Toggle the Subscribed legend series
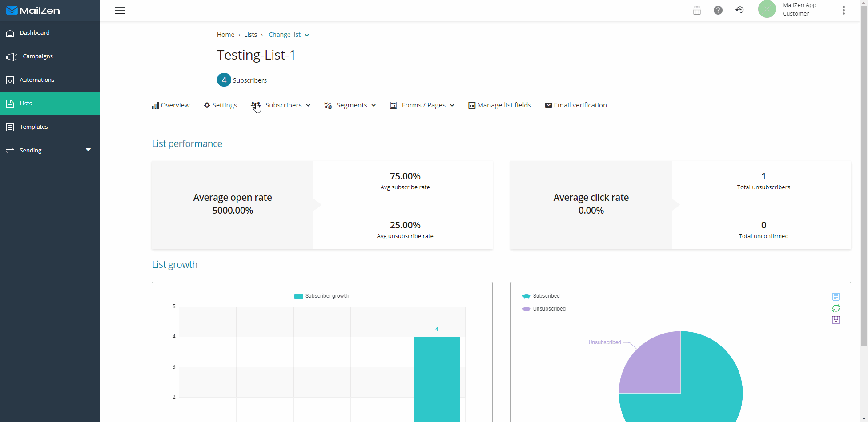 541,296
